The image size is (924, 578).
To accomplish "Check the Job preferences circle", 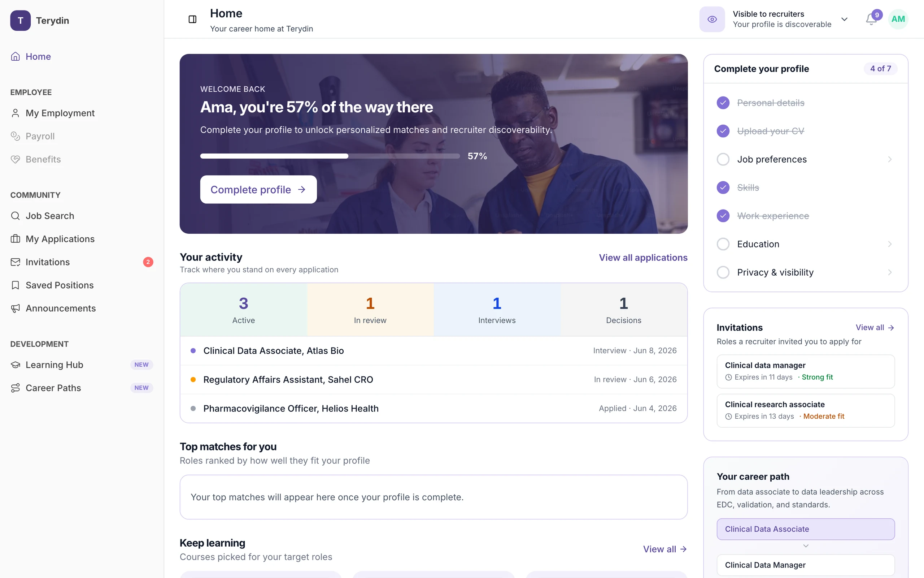I will tap(723, 159).
